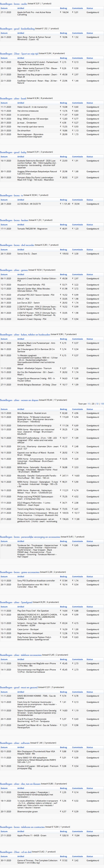Select Mini Displayport Thunderbolt VGA adapter row
104x868 pixels.
(x=52, y=752)
